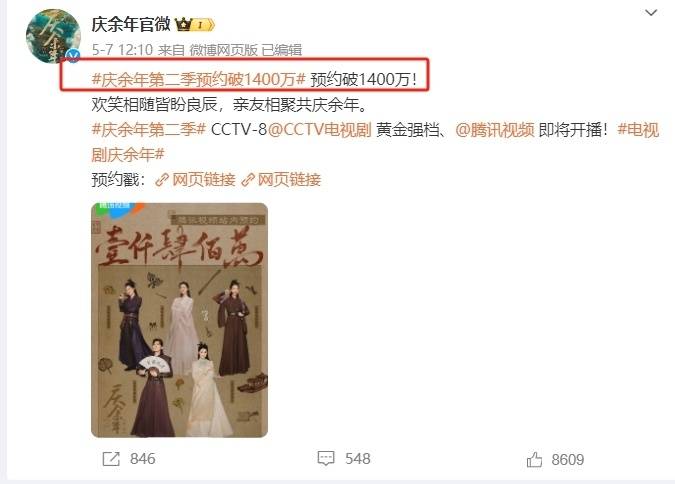
Task: Click the 庆余年官微 profile avatar
Action: point(53,36)
